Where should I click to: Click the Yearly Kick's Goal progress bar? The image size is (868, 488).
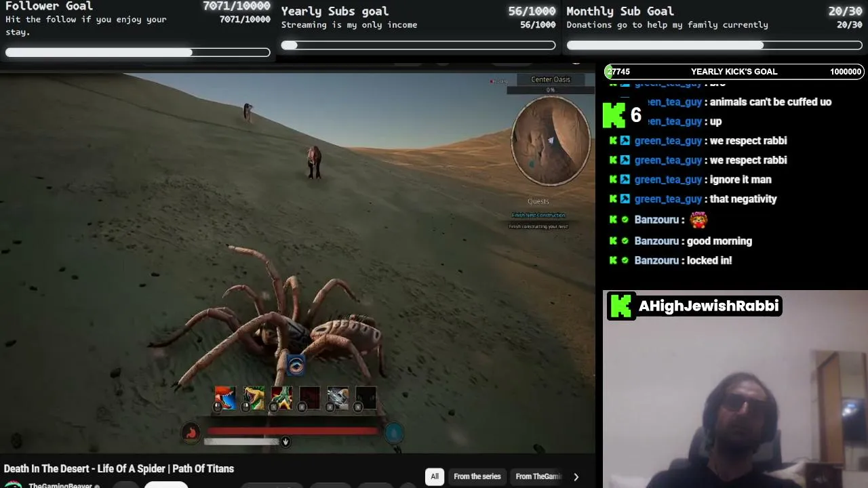click(734, 72)
